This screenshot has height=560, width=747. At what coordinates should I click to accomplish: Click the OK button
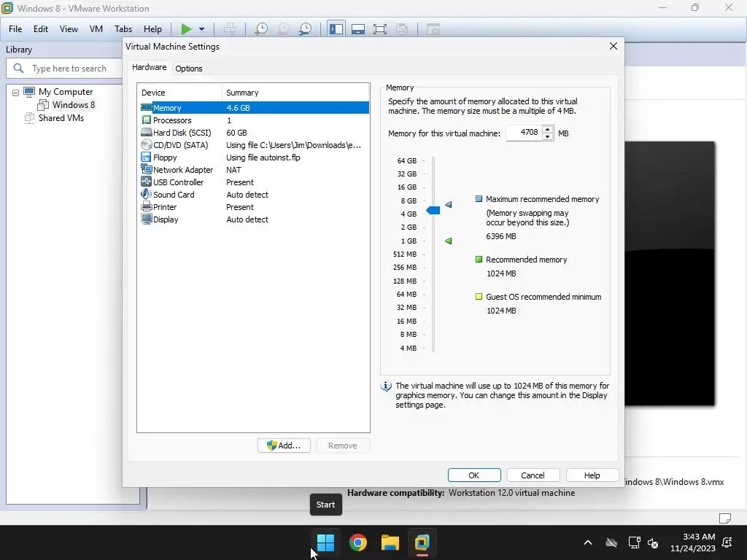tap(474, 475)
